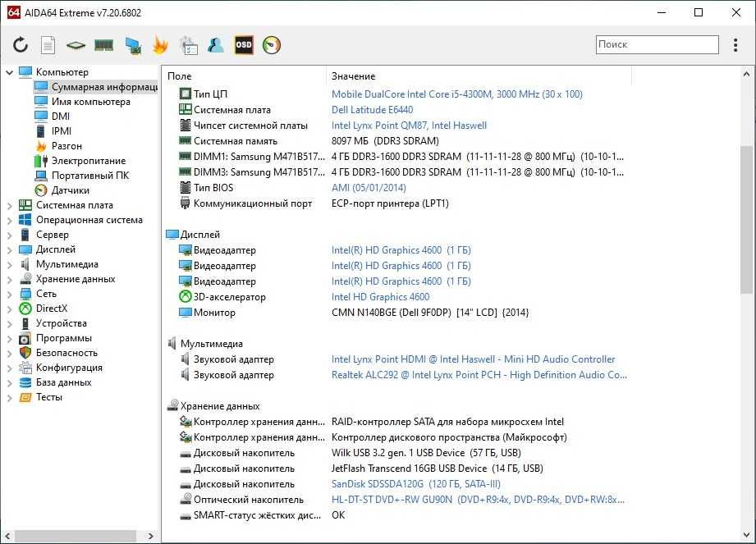Expand the Конфигурация tree node
This screenshot has width=756, height=544.
(9, 368)
